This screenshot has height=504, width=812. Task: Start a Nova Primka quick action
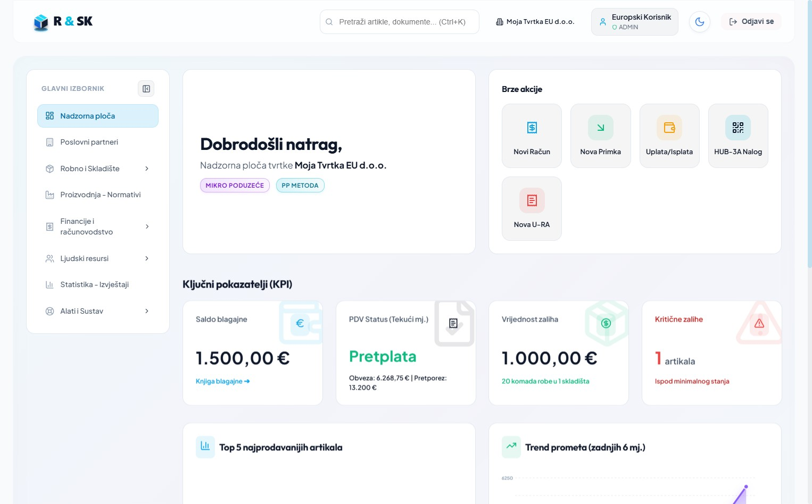click(x=601, y=136)
